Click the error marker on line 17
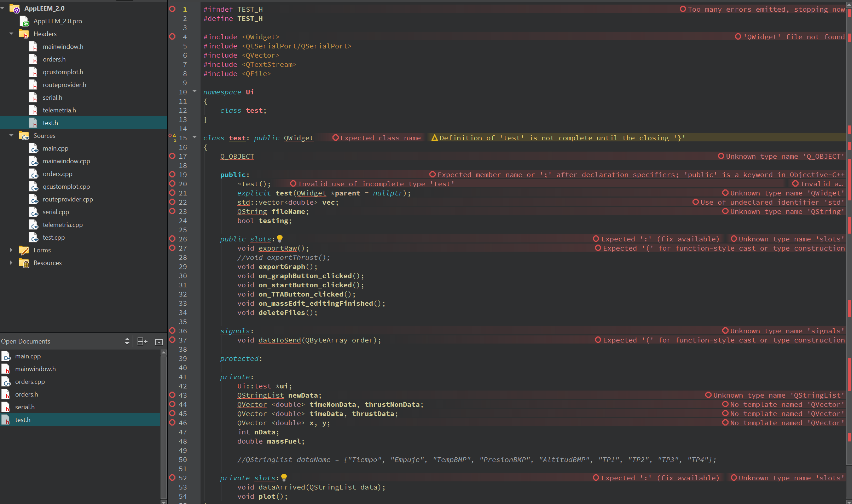The image size is (852, 504). coord(172,156)
